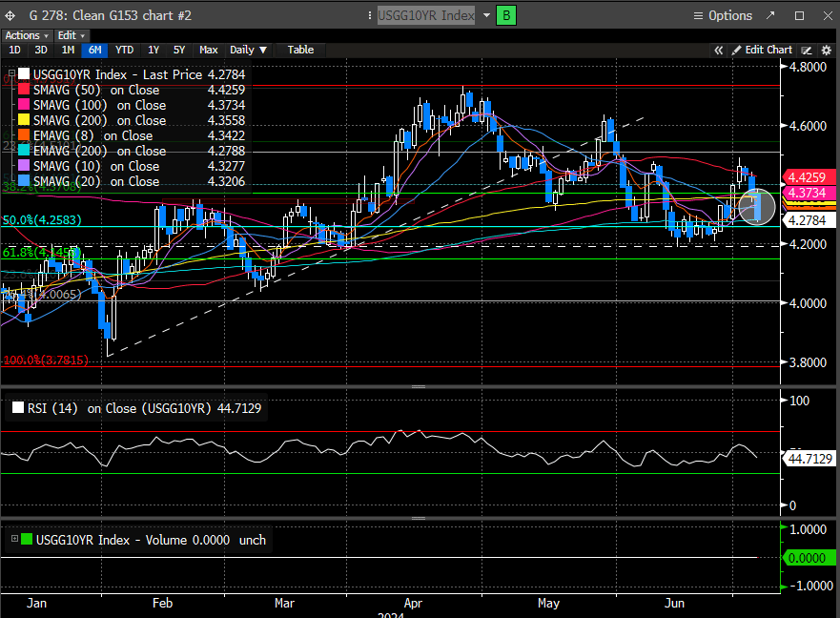Open the Actions dropdown menu
The width and height of the screenshot is (840, 618).
26,35
